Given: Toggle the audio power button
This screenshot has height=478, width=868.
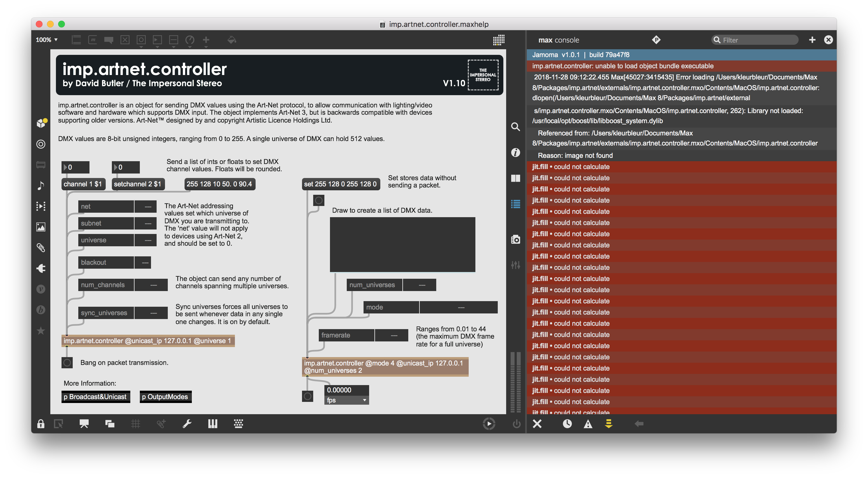Looking at the screenshot, I should coord(516,424).
